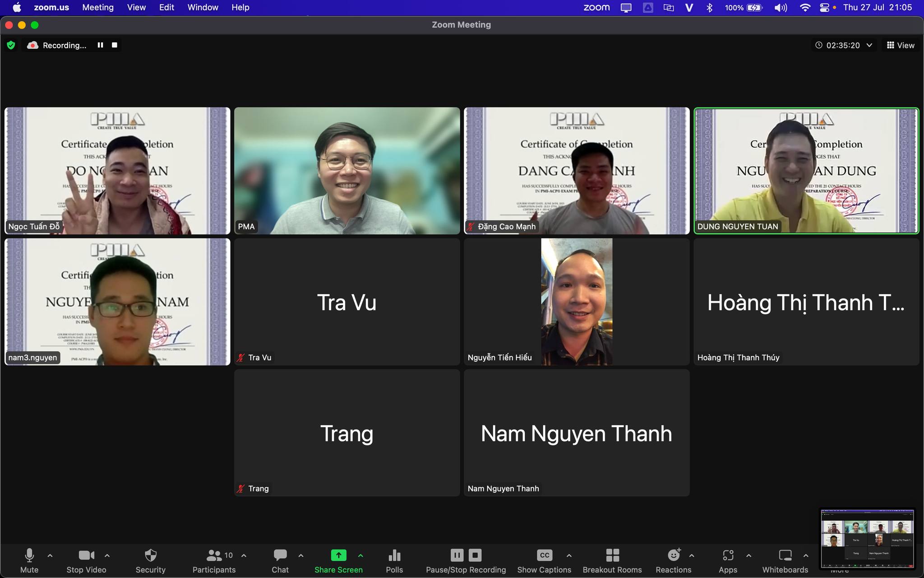Open the Participants panel
The height and width of the screenshot is (578, 924).
pyautogui.click(x=214, y=560)
